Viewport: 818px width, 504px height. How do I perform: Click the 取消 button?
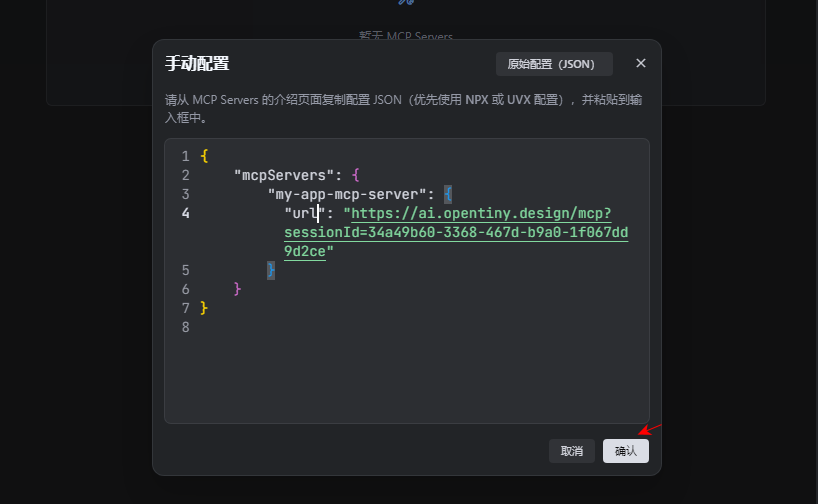572,451
